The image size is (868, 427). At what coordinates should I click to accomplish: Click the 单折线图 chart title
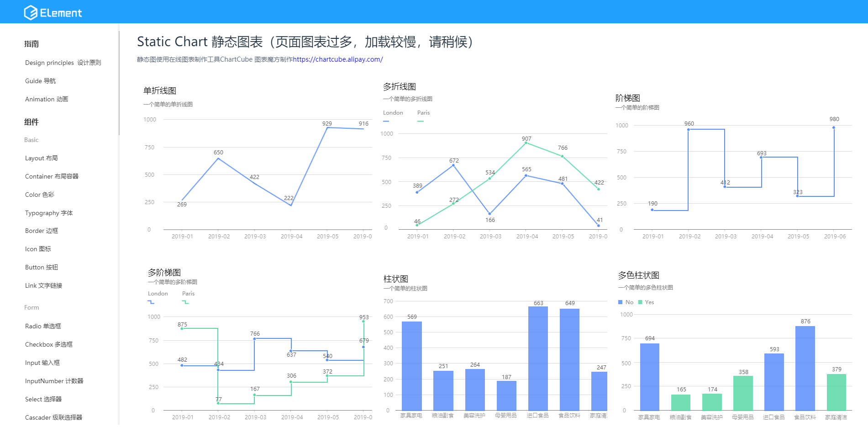[x=160, y=91]
